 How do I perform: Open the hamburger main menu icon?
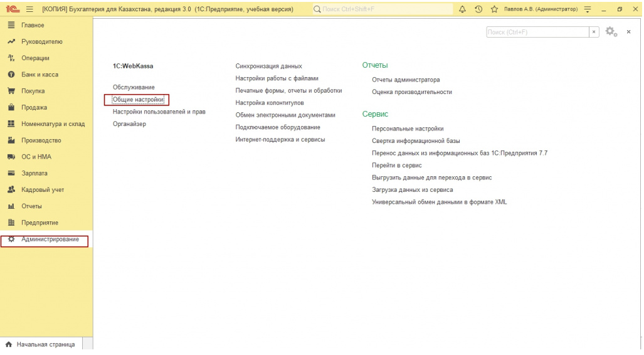29,9
